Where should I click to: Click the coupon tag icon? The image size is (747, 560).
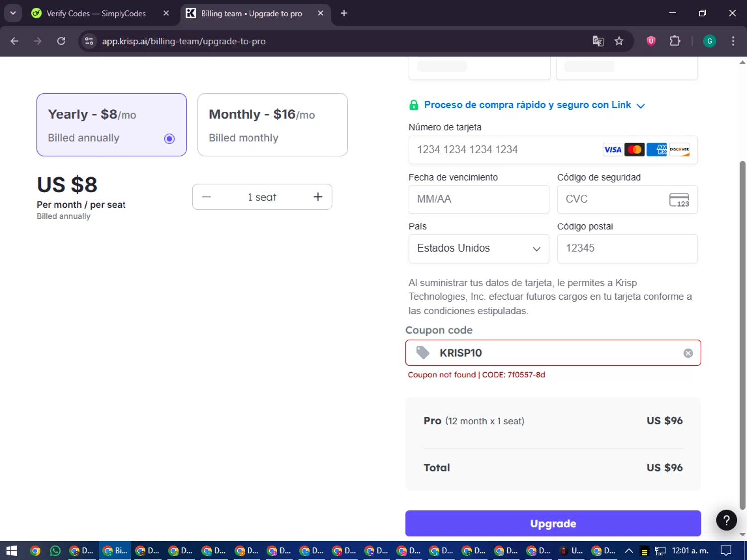point(423,353)
